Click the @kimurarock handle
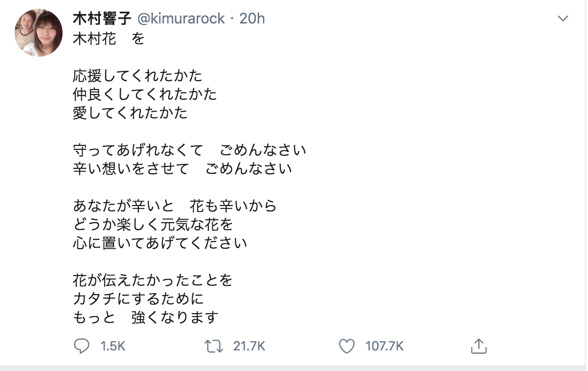 click(181, 19)
